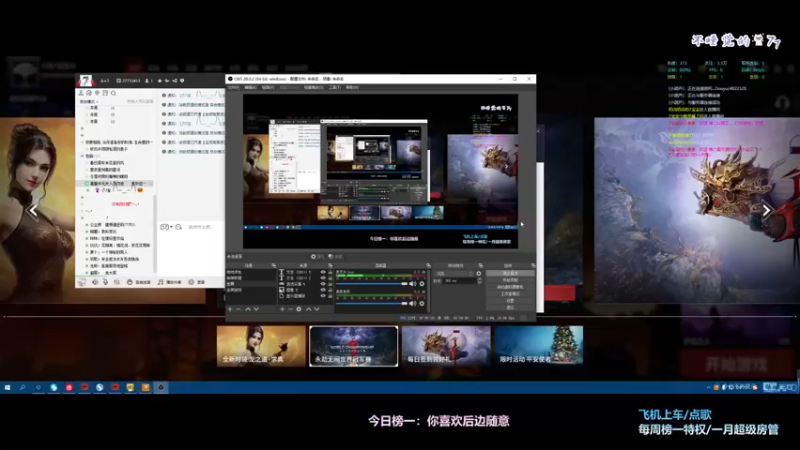The height and width of the screenshot is (450, 800).
Task: Click the transition duration spinner arrows
Action: click(x=479, y=281)
